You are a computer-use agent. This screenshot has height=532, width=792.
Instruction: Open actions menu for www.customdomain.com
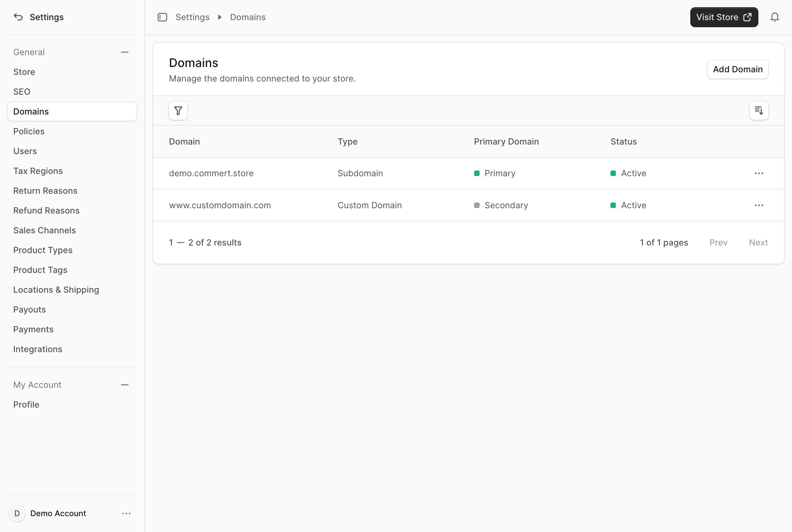(759, 205)
